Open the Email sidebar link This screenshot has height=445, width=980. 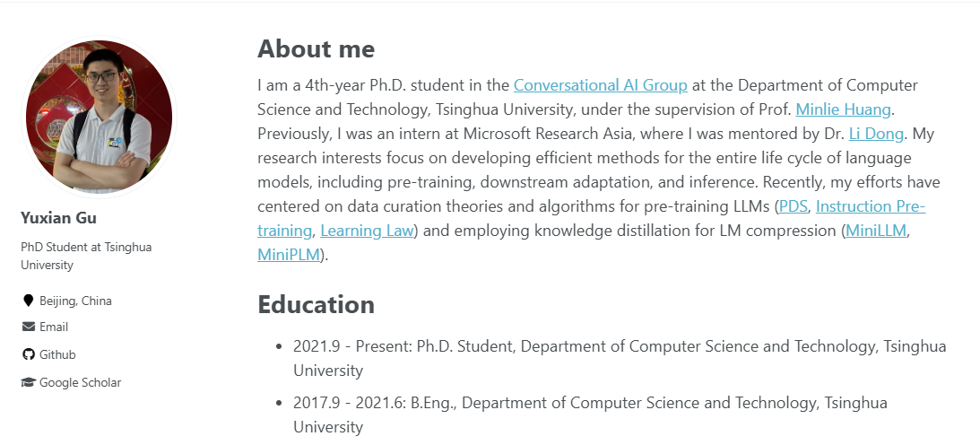(x=54, y=327)
